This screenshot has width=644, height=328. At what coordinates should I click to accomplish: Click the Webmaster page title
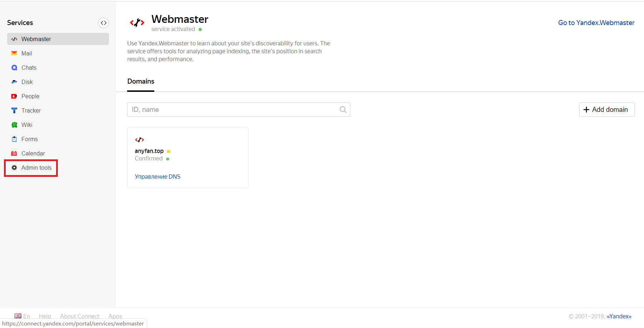(x=180, y=19)
